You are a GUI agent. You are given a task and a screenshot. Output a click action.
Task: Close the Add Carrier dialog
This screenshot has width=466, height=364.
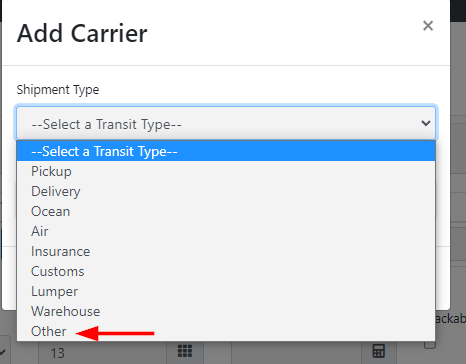coord(428,26)
